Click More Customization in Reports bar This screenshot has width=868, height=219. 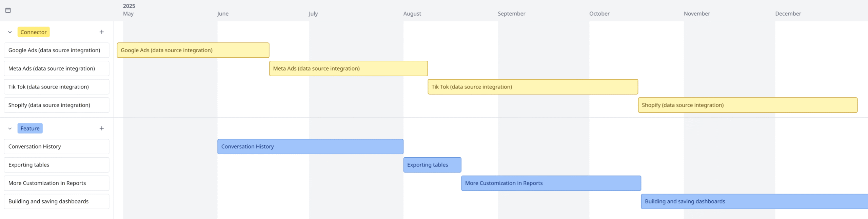(x=551, y=183)
